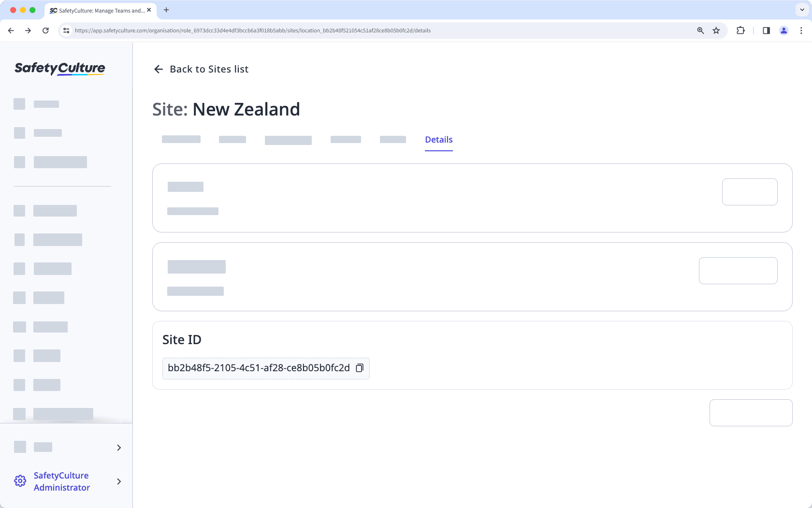Open Chrome's three-dot menu

point(801,30)
